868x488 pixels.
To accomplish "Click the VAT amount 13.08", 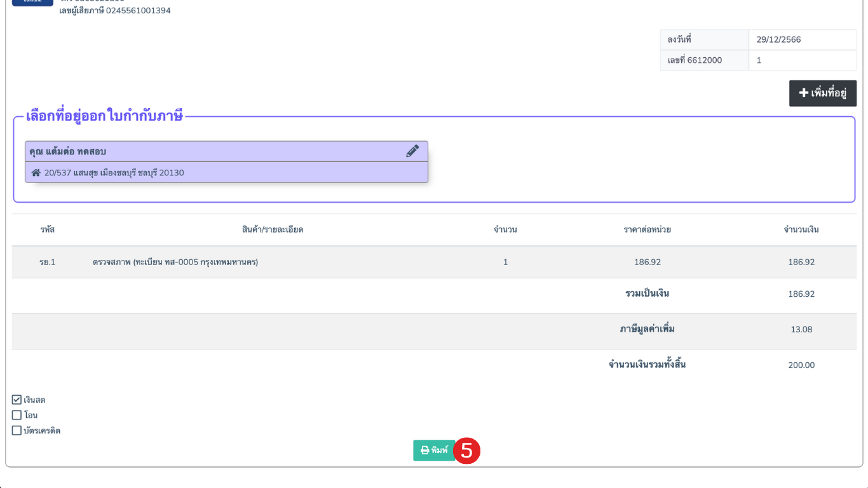I will (x=801, y=329).
